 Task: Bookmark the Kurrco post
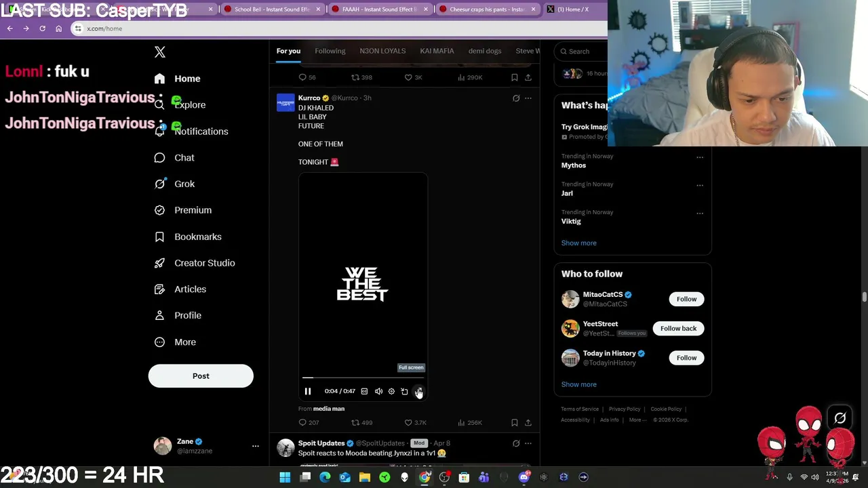514,423
